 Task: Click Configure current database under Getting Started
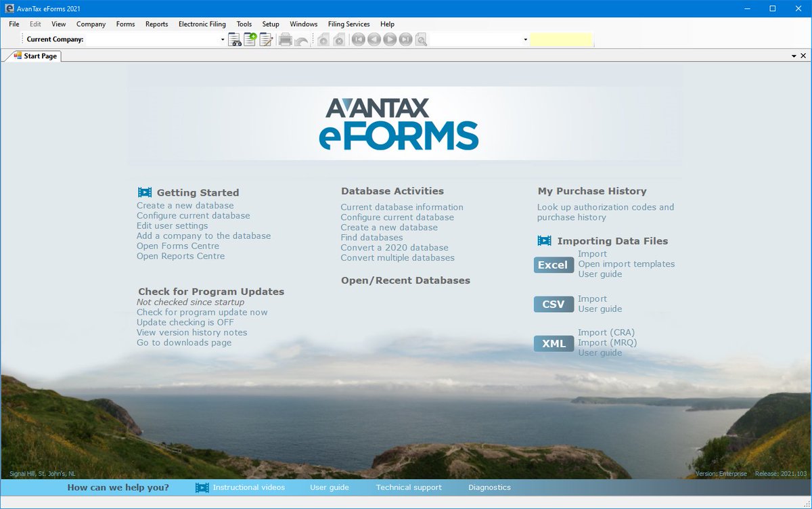(x=194, y=216)
